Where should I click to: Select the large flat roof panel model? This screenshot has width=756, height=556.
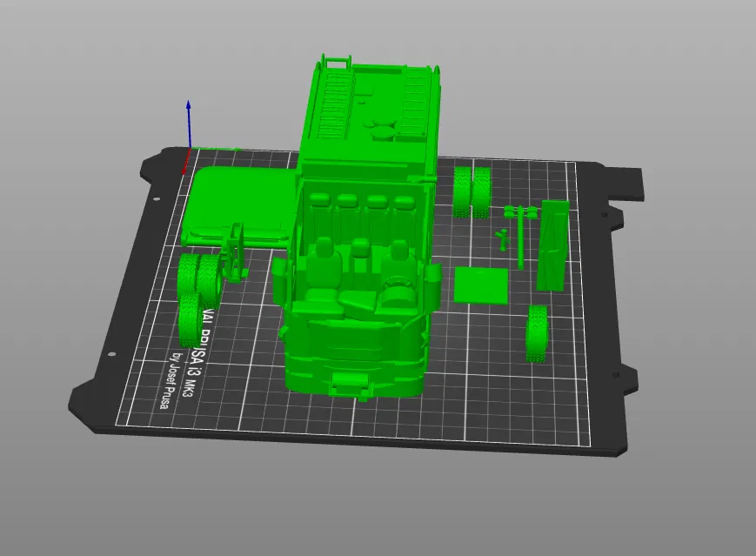pyautogui.click(x=241, y=205)
